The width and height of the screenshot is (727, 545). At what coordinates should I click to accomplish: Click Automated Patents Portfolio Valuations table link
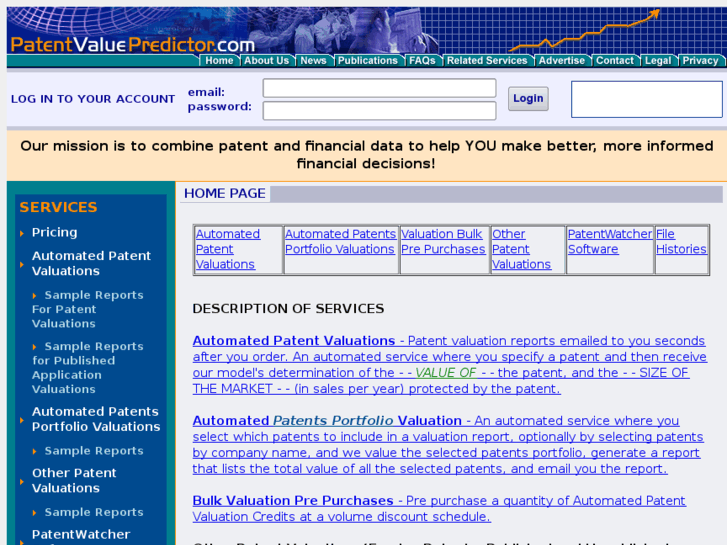(x=340, y=242)
